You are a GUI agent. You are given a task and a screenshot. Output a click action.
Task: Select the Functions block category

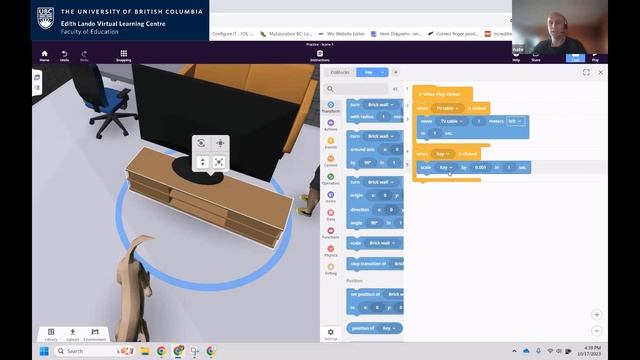click(x=331, y=233)
